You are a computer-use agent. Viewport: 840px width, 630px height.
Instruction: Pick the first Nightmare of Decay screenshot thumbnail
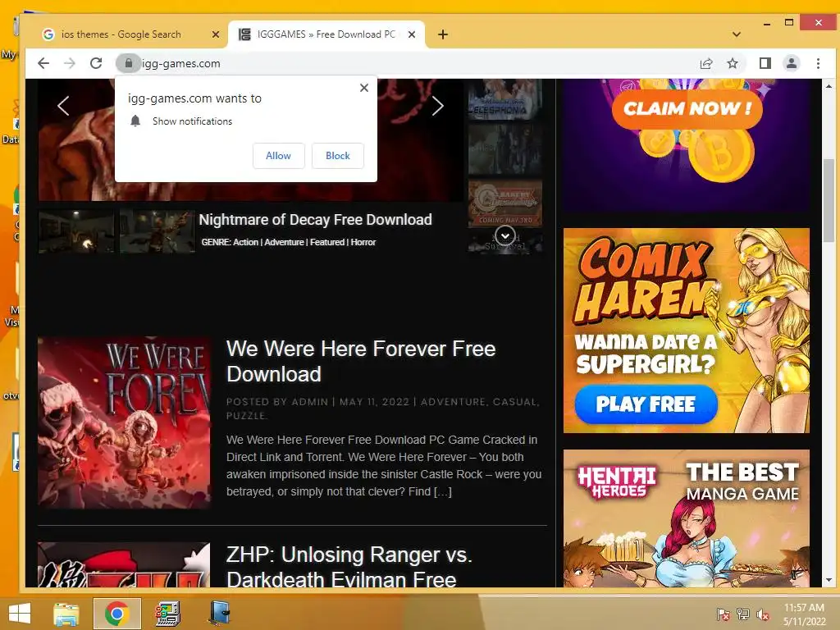pos(76,231)
